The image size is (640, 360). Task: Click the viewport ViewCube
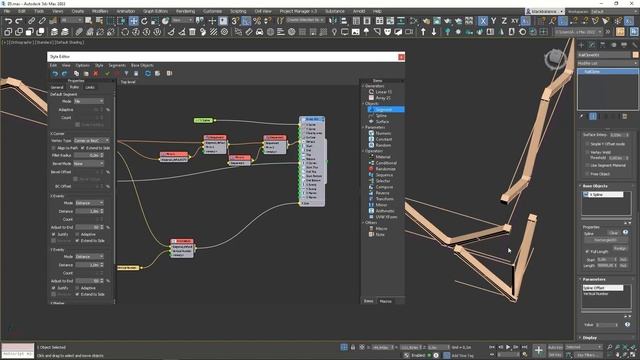tap(555, 59)
